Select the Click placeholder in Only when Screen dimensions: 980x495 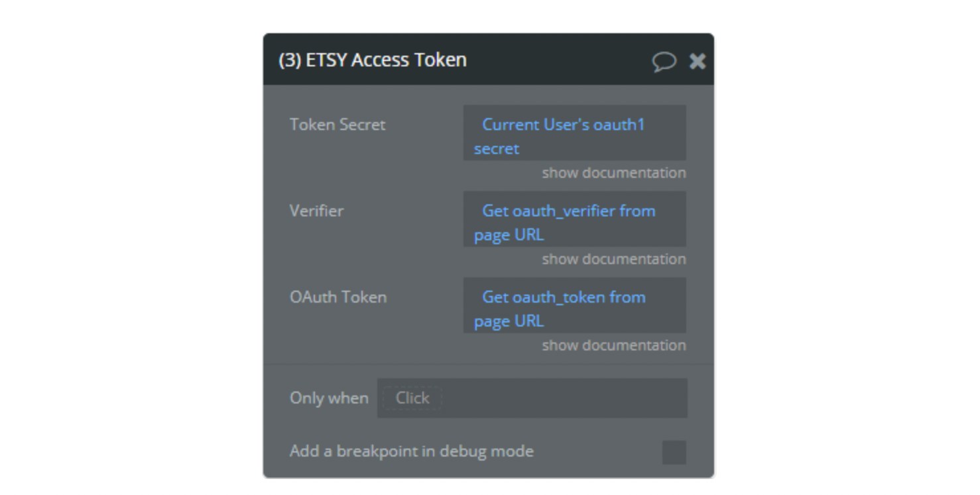(x=412, y=398)
